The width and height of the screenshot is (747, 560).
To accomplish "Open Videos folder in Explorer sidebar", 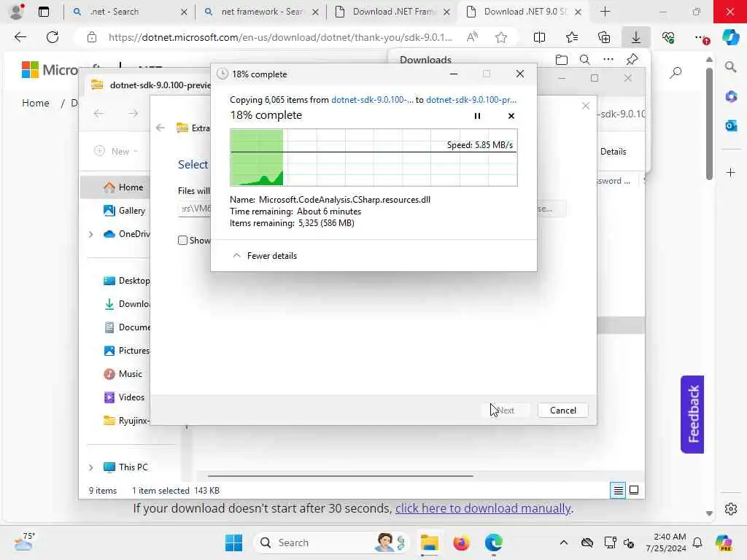I will (124, 397).
